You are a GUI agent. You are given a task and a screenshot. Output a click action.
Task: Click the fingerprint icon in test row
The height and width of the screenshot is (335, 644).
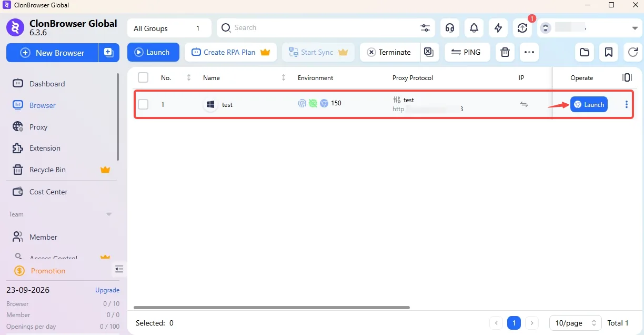click(x=302, y=103)
